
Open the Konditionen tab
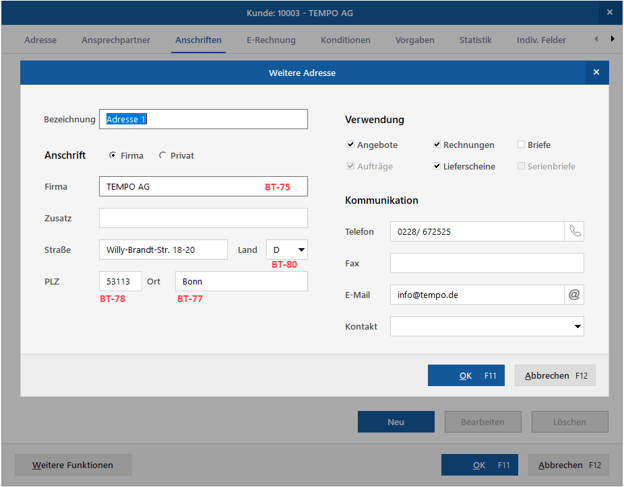[345, 40]
